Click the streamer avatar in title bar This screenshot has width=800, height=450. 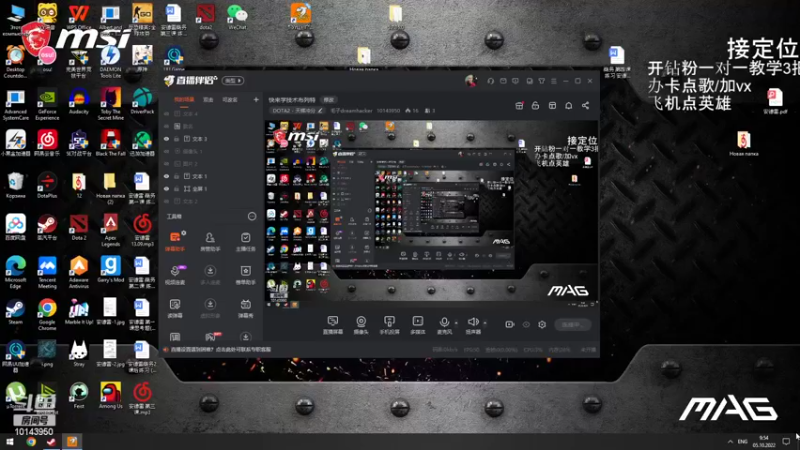pyautogui.click(x=470, y=80)
